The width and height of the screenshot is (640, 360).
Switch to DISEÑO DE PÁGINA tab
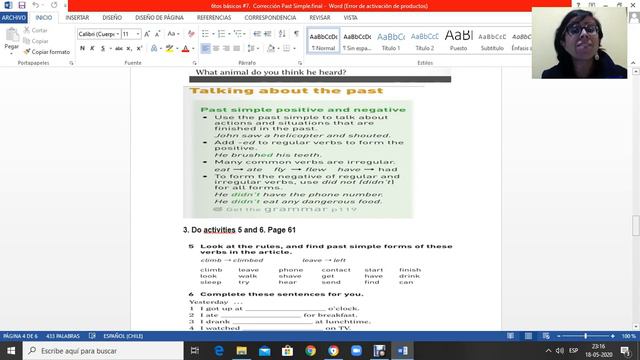click(159, 18)
